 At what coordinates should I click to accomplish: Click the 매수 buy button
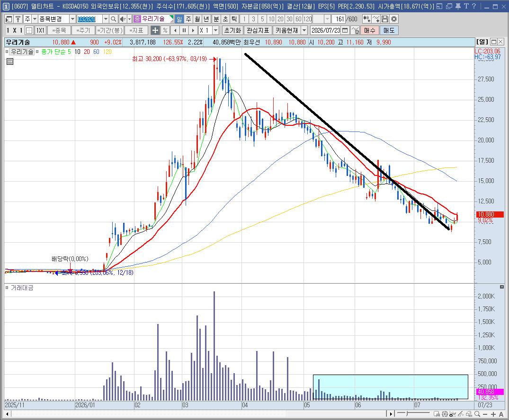(x=369, y=30)
